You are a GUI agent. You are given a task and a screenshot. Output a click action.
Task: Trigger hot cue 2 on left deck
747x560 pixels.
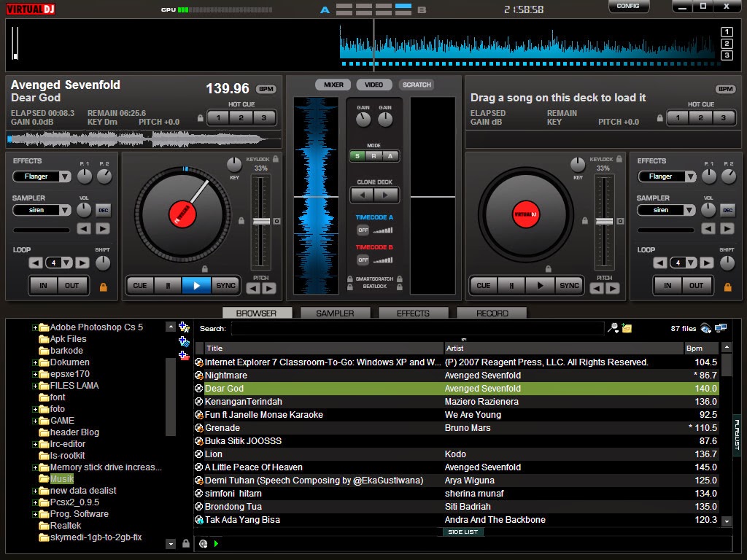(x=241, y=118)
